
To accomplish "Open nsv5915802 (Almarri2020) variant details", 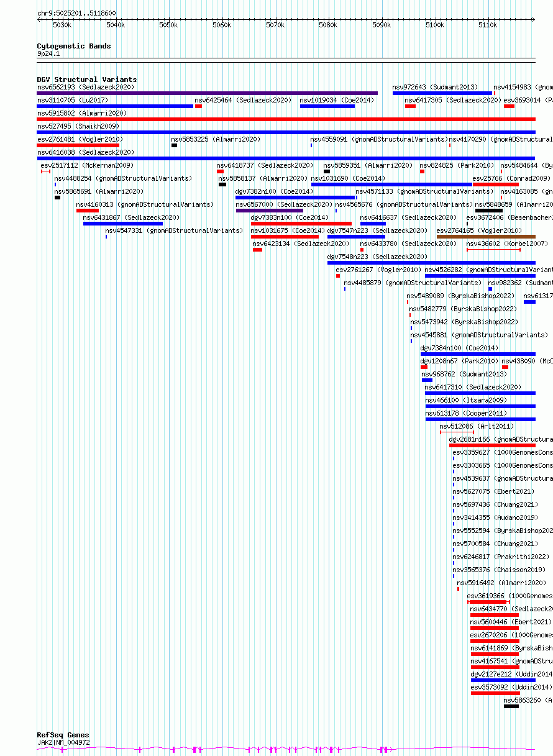I will (x=81, y=113).
